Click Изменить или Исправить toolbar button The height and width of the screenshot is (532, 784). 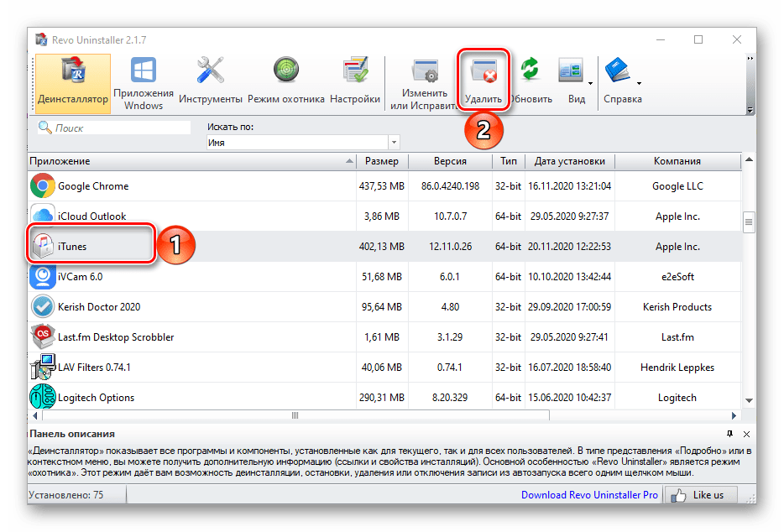tap(424, 83)
